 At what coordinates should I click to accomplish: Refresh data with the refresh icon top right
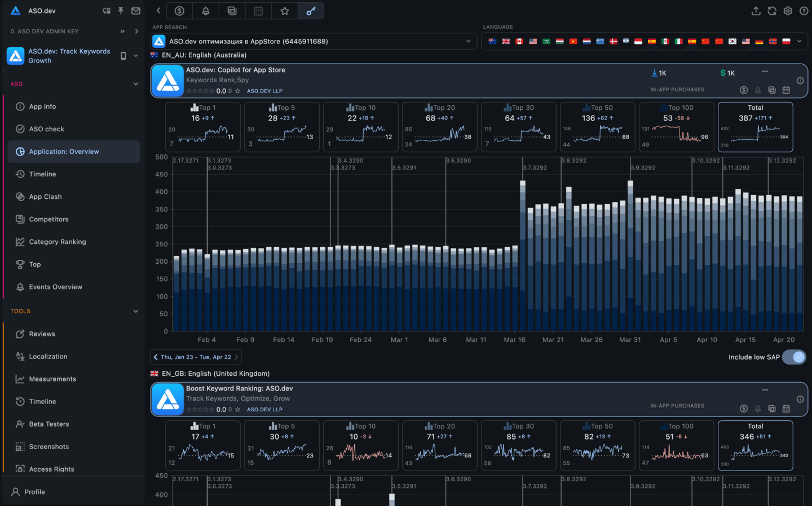pyautogui.click(x=771, y=10)
